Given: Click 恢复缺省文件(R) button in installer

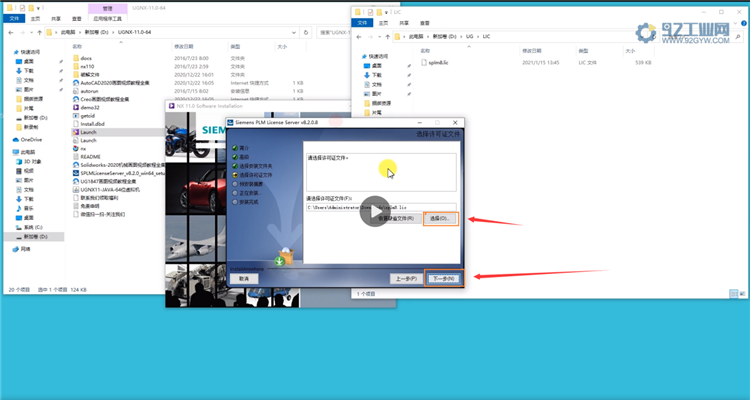Looking at the screenshot, I should 396,219.
